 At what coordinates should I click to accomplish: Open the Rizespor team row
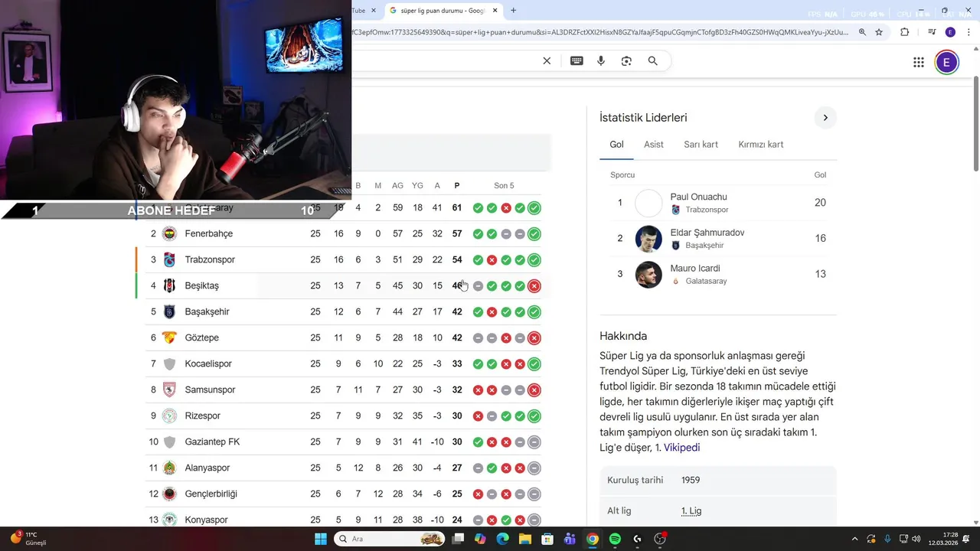point(343,416)
